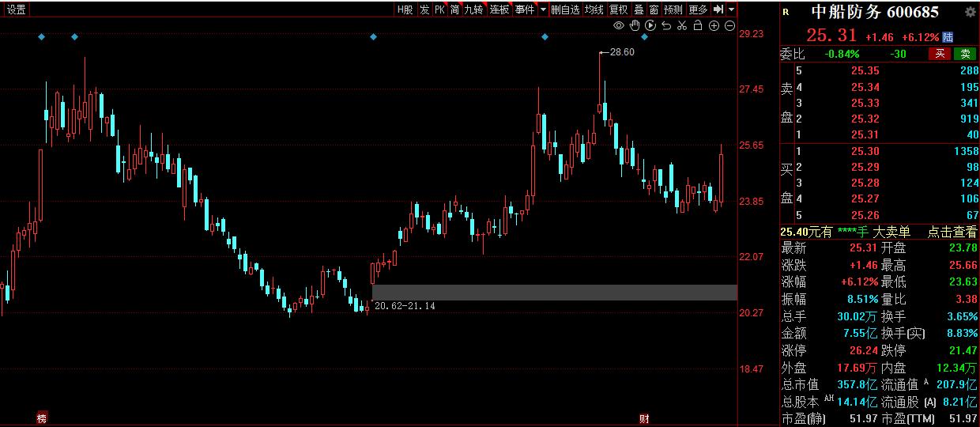Click the circular play replay icon
The image size is (980, 427).
point(650,26)
